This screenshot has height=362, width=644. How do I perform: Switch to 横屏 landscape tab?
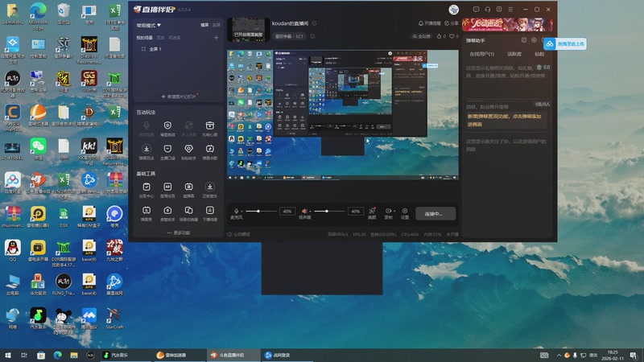204,25
